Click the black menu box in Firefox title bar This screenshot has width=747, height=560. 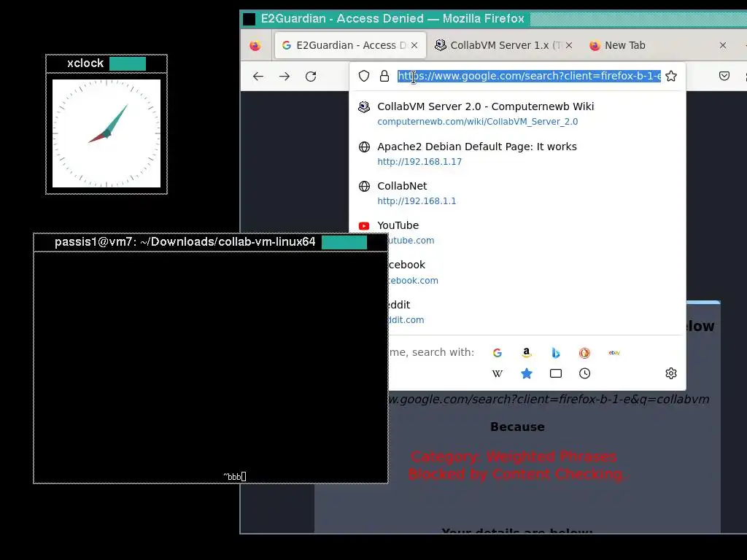pyautogui.click(x=249, y=19)
